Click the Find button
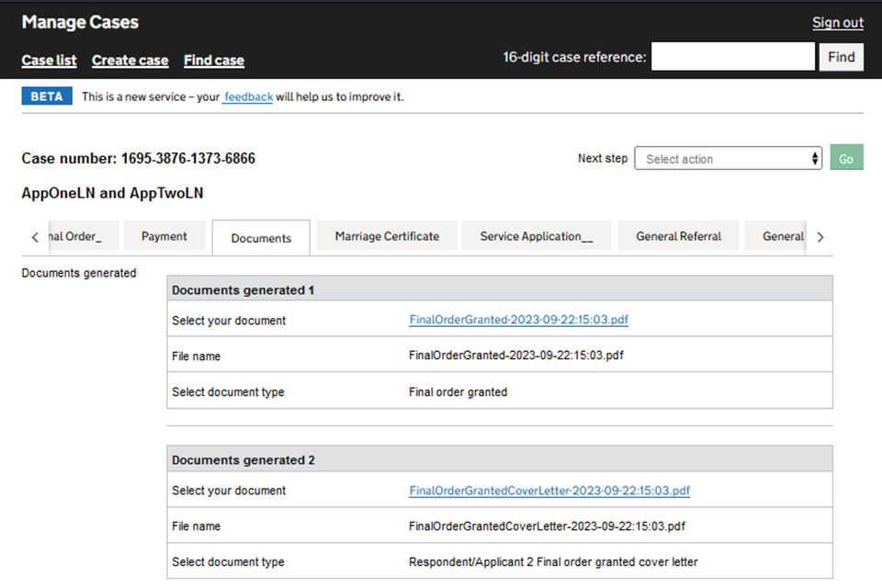 point(841,57)
